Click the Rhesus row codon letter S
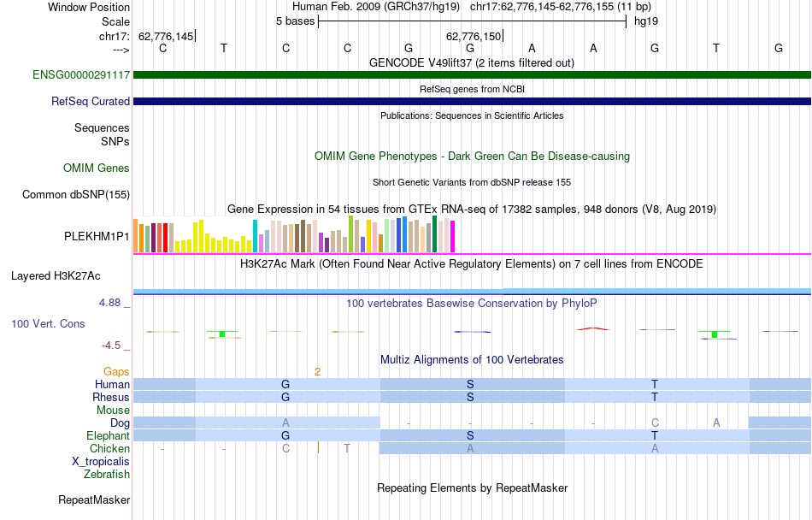Image resolution: width=812 pixels, height=520 pixels. coord(470,397)
